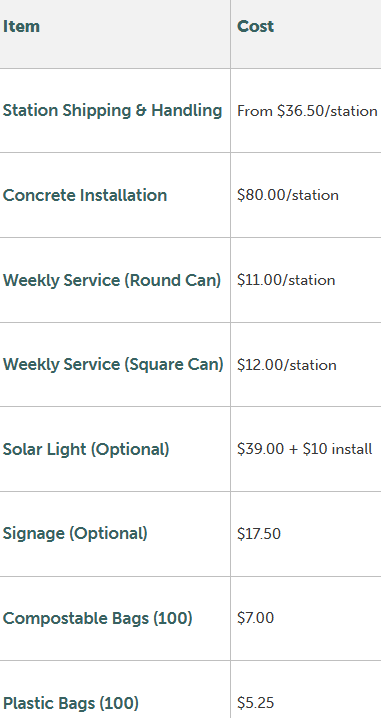
Task: Click the $80.00/station price
Action: tap(288, 195)
